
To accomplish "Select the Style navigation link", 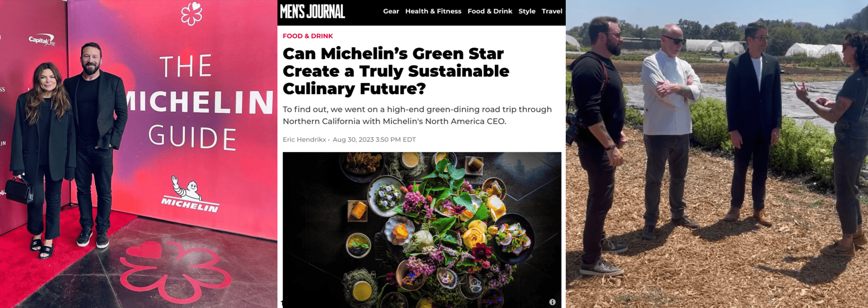I will click(527, 11).
